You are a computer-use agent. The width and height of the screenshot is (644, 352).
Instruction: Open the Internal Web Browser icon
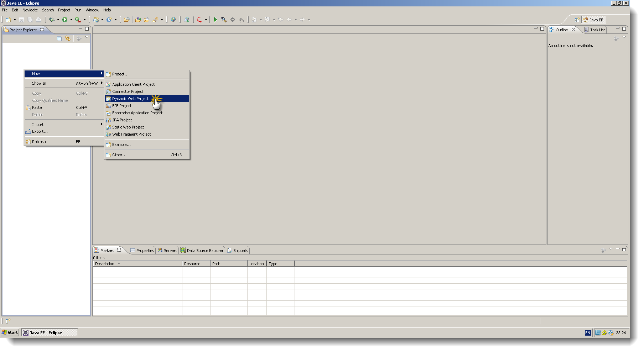tap(173, 20)
